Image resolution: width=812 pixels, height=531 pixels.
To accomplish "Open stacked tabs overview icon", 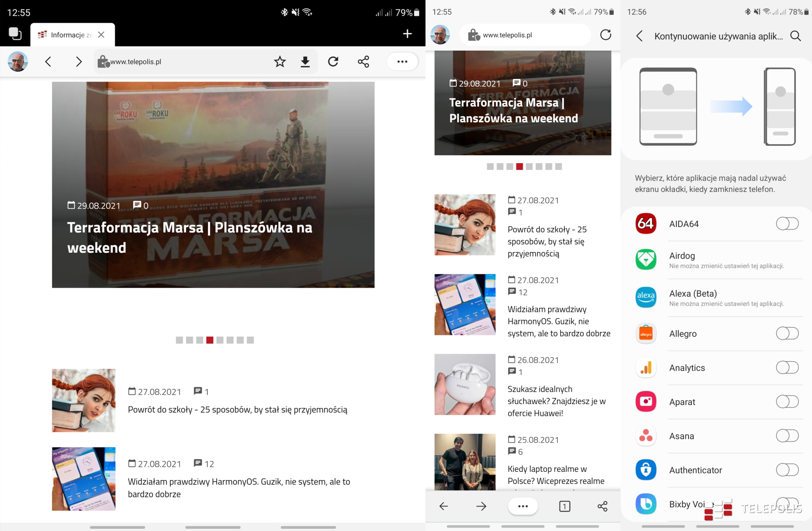I will pyautogui.click(x=15, y=34).
